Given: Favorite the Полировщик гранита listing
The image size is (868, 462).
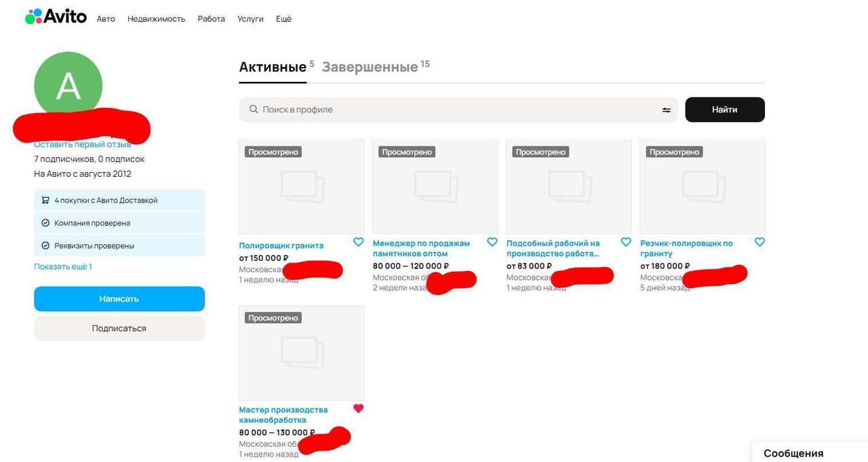Looking at the screenshot, I should (x=358, y=243).
